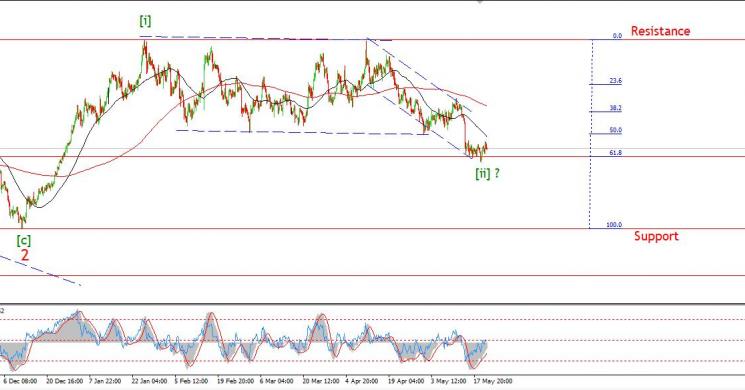Select the 0.0 Fibonacci level marker
This screenshot has width=745, height=390.
click(617, 36)
